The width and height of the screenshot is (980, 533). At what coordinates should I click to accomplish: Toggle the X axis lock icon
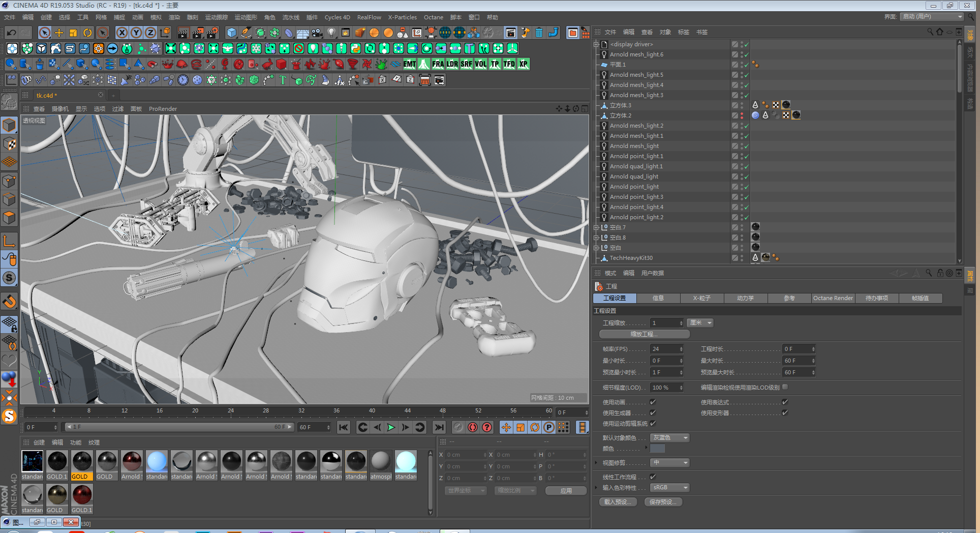point(122,33)
